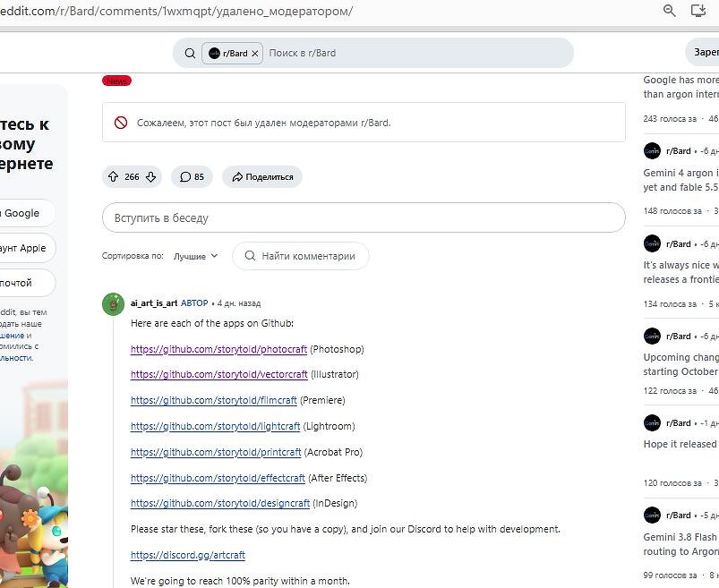Screen dimensions: 719x588
Task: Open the printcraft GitHub link
Action: [x=216, y=452]
